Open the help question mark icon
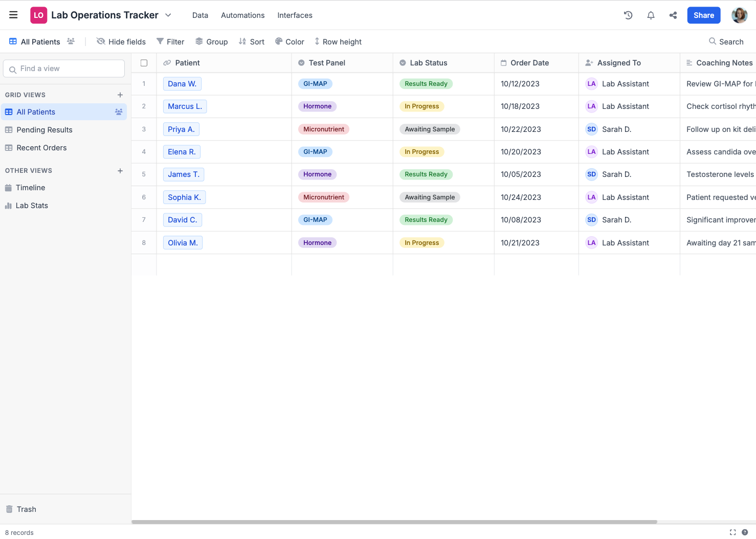Image resolution: width=756 pixels, height=539 pixels. coord(745,532)
